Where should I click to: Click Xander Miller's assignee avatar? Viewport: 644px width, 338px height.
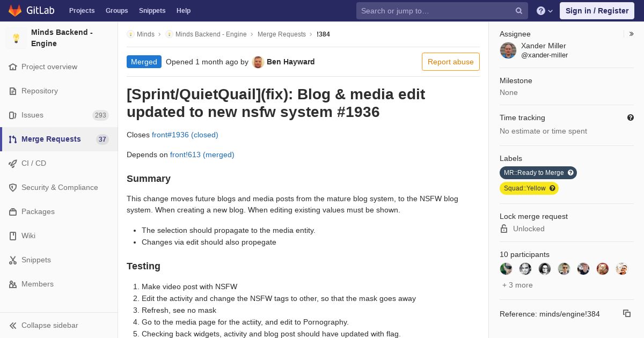pos(508,50)
